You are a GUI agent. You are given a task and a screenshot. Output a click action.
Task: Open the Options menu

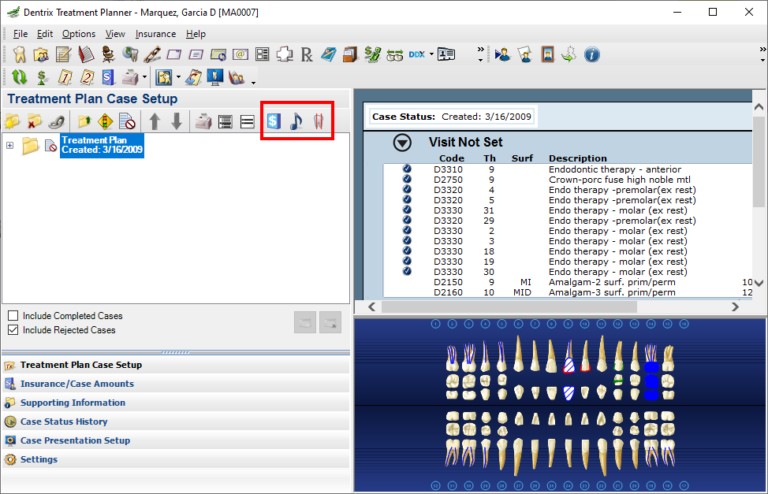point(78,34)
